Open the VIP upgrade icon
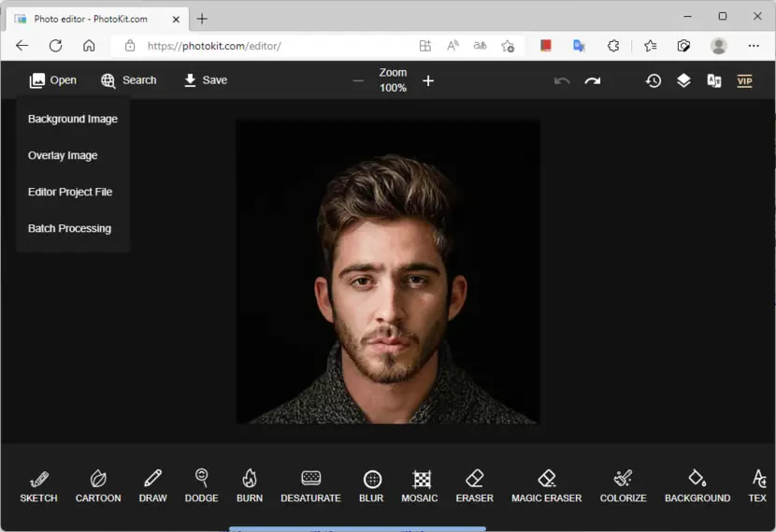The width and height of the screenshot is (776, 532). click(x=744, y=80)
